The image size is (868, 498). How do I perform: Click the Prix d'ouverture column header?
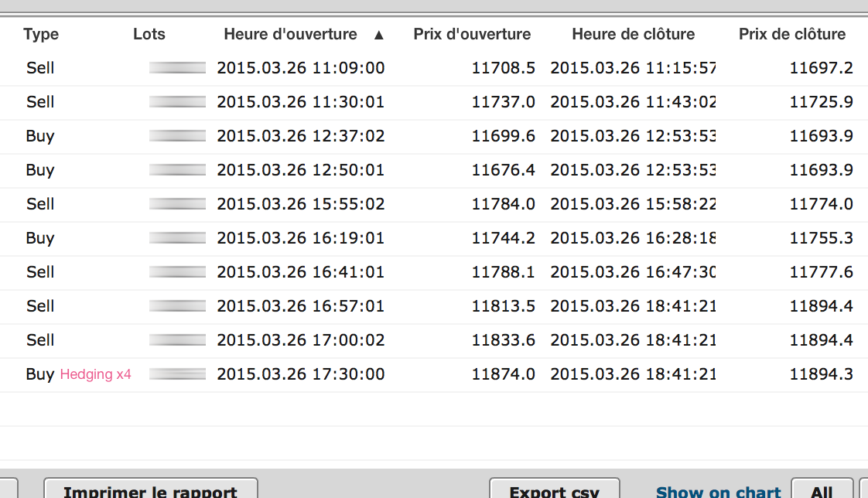(x=472, y=34)
